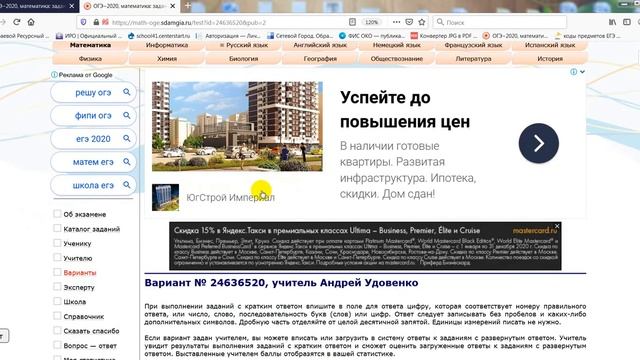
Task: Open the apartment buildings ad image
Action: (237, 127)
